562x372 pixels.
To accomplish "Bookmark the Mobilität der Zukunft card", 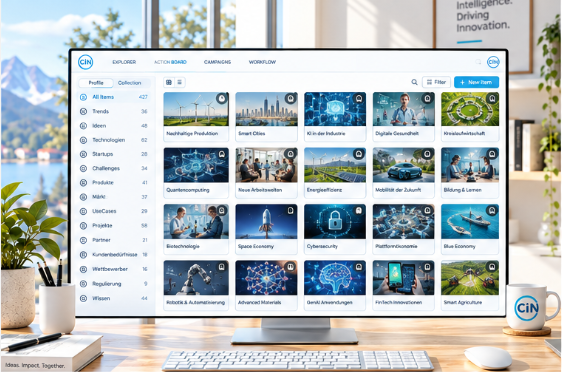I will tap(427, 154).
